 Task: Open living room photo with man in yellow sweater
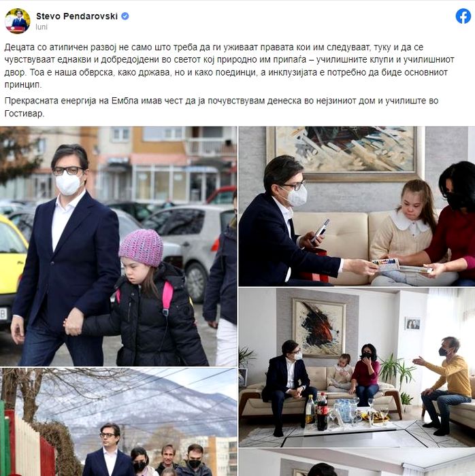(x=357, y=368)
